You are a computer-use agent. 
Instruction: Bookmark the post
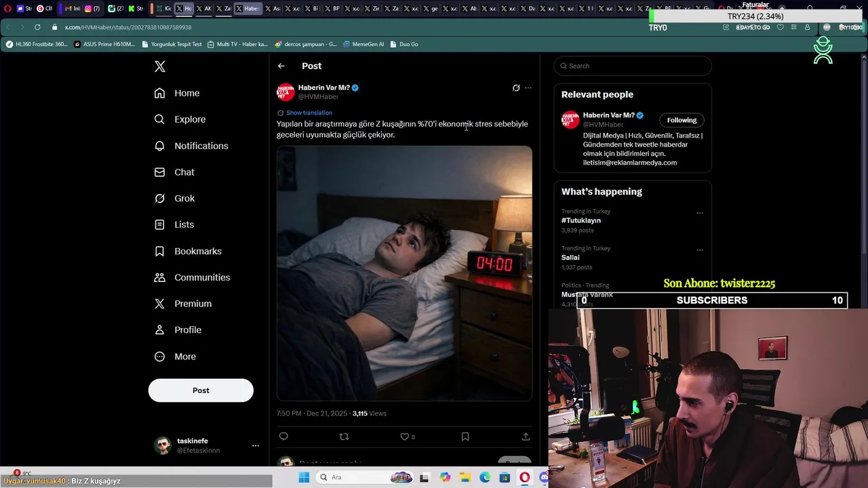click(x=465, y=436)
